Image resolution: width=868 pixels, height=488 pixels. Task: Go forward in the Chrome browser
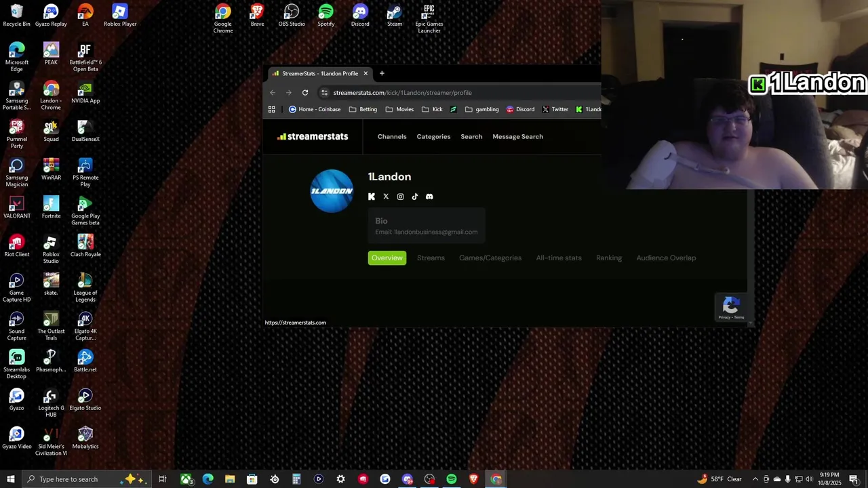(x=289, y=93)
